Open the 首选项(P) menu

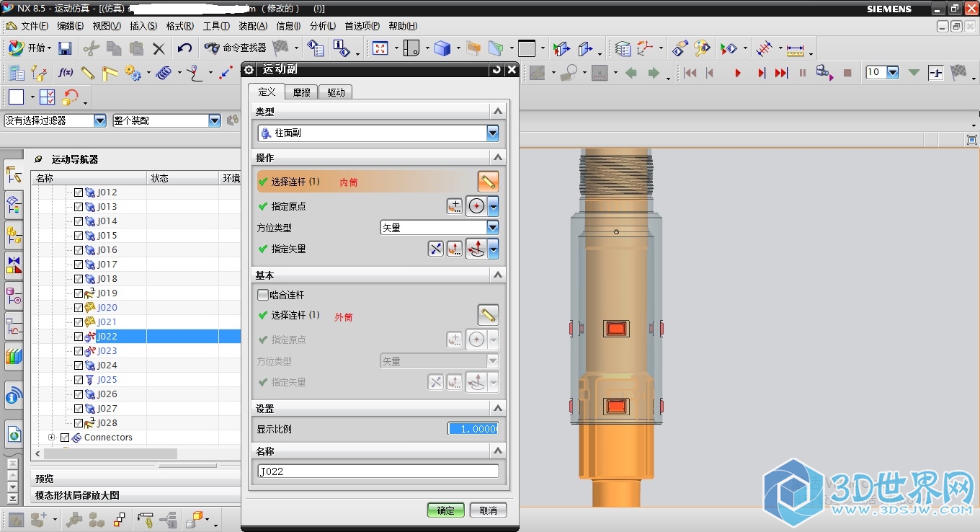point(362,26)
